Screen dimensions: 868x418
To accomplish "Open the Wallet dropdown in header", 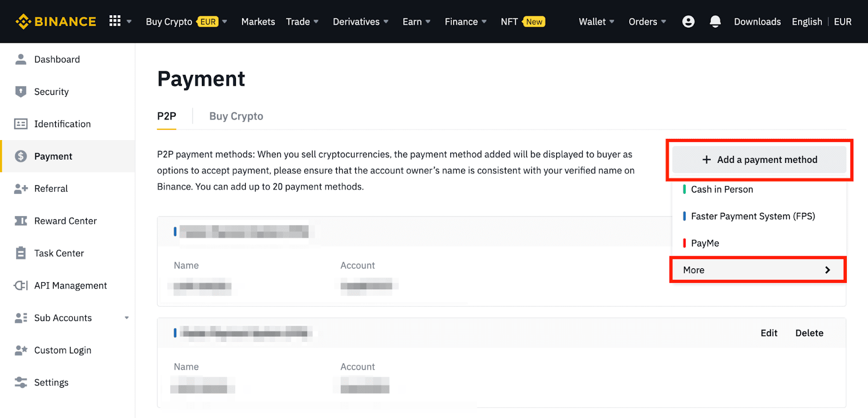I will pos(596,22).
